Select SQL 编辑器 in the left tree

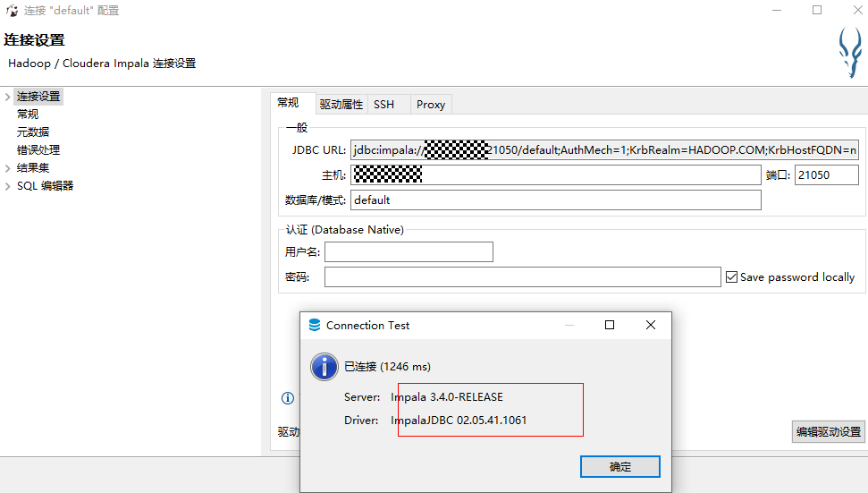pos(45,186)
